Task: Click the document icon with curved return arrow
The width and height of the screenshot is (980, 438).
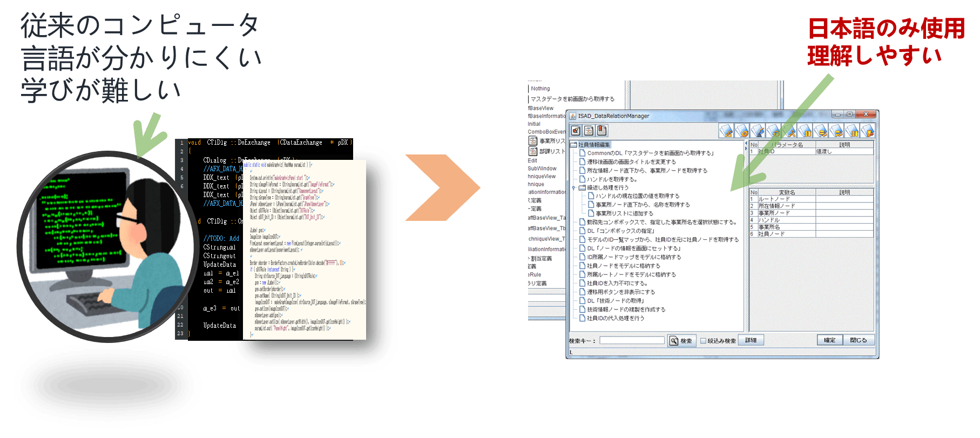Action: tap(726, 131)
